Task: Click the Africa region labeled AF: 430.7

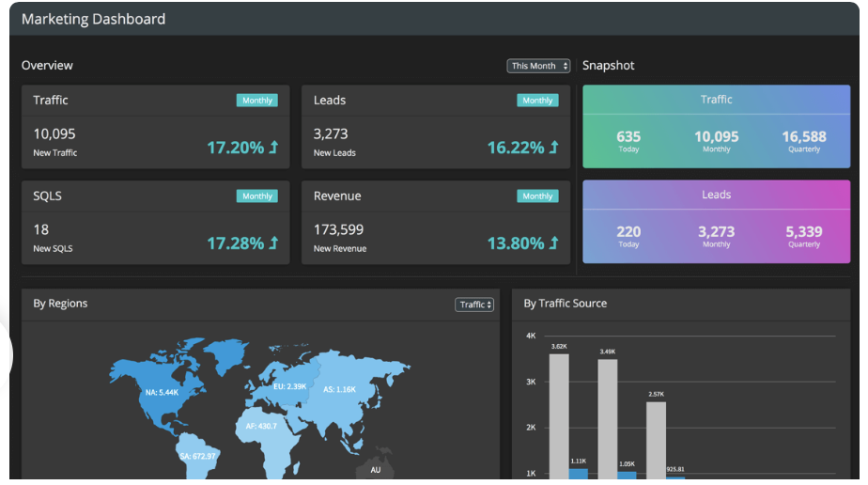Action: [260, 426]
